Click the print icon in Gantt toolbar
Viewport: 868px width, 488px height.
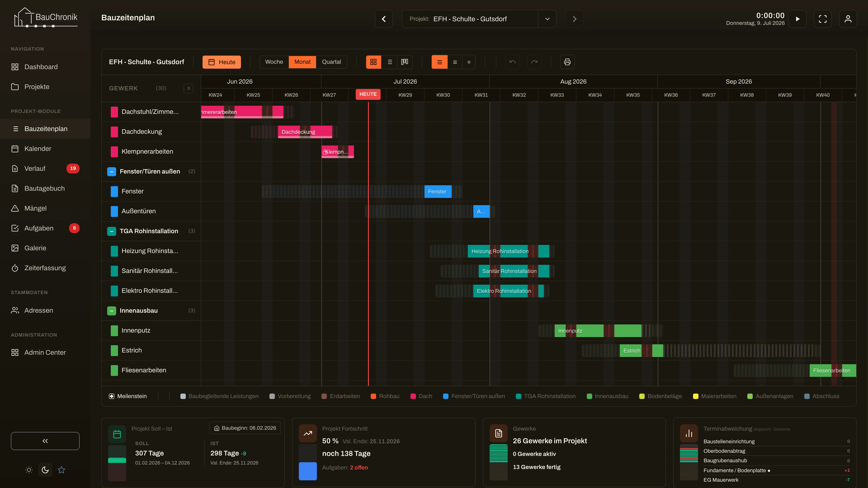[x=567, y=62]
